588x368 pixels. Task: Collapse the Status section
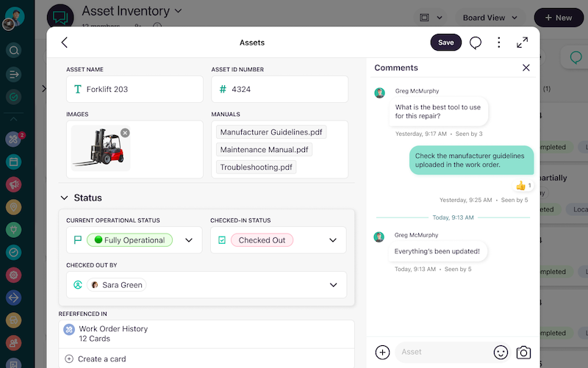coord(64,198)
